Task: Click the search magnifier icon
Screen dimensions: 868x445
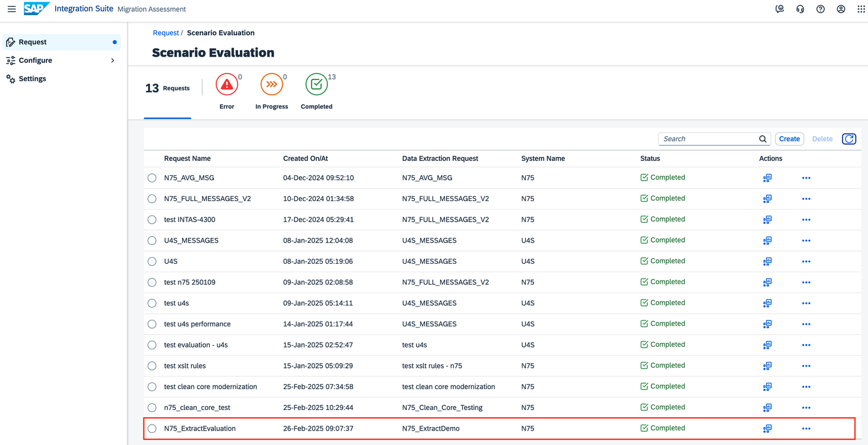Action: [763, 139]
